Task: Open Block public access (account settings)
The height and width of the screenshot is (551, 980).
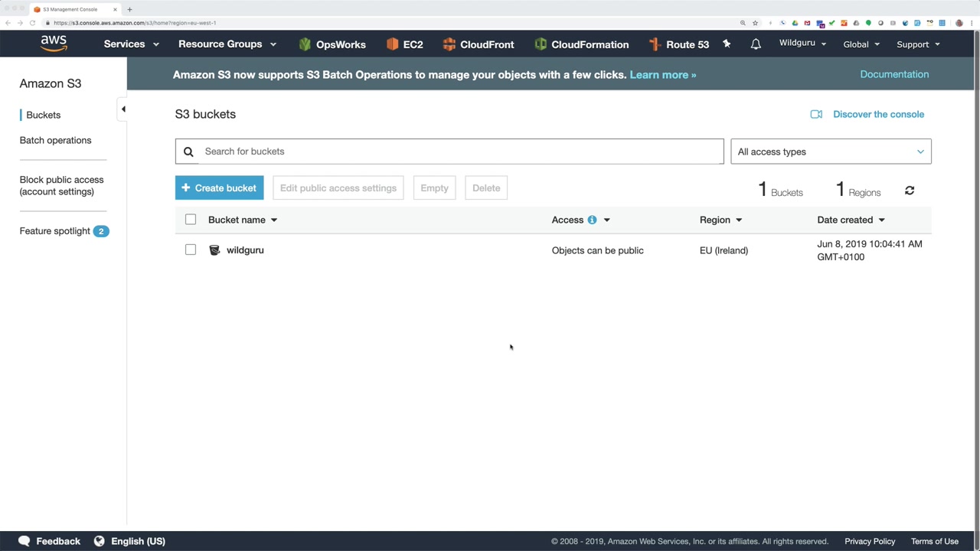Action: click(x=61, y=185)
